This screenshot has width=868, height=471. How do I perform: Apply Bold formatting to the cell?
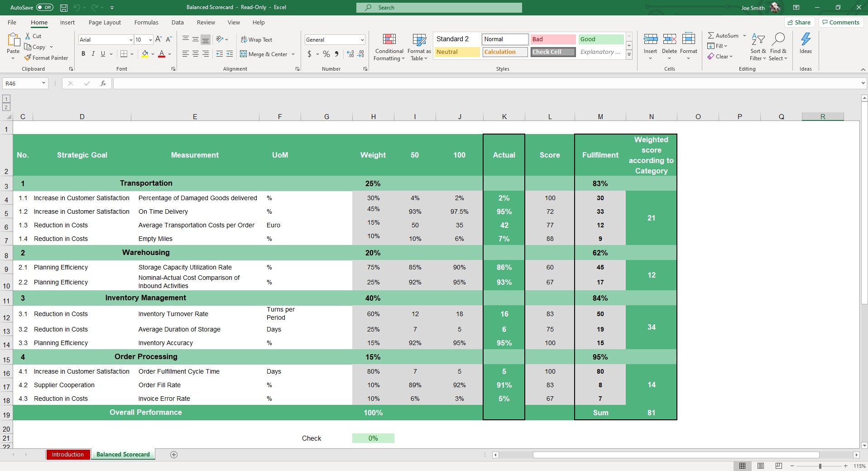(x=83, y=54)
